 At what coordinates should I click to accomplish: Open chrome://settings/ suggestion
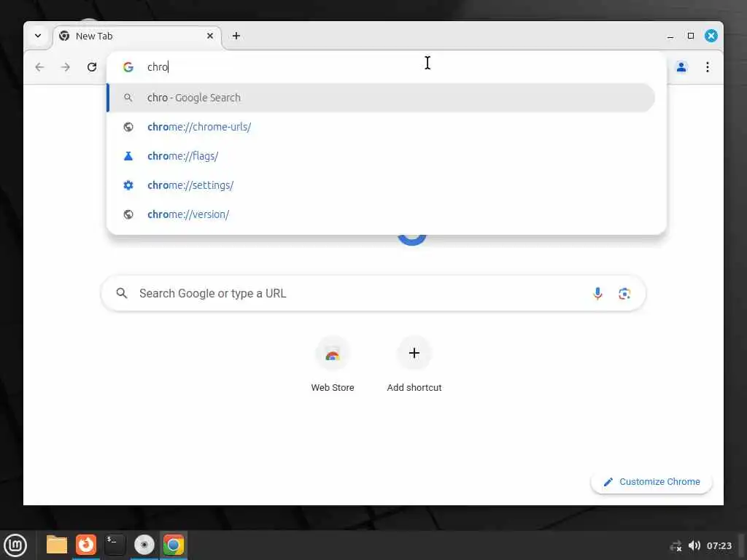point(381,185)
